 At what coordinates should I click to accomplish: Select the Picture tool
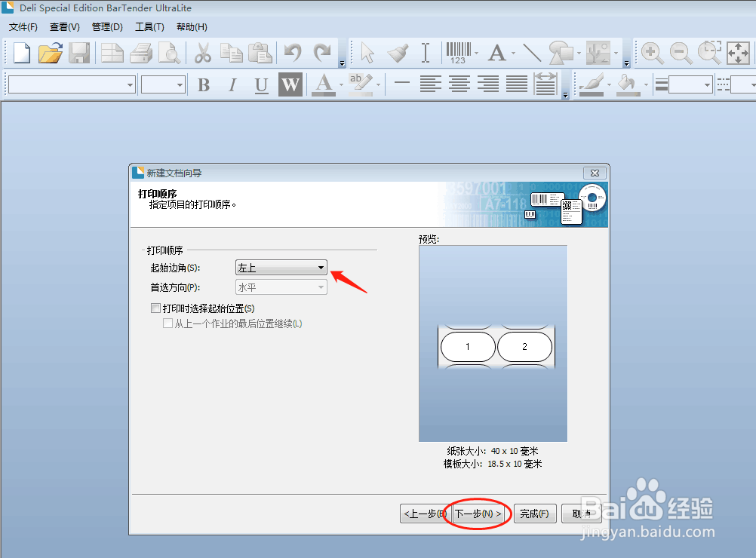tap(598, 53)
